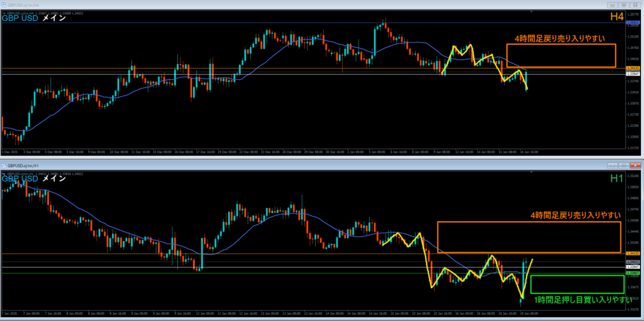Click '1 Dec 2025' on H4 time axis
This screenshot has width=644, height=321.
coord(9,152)
